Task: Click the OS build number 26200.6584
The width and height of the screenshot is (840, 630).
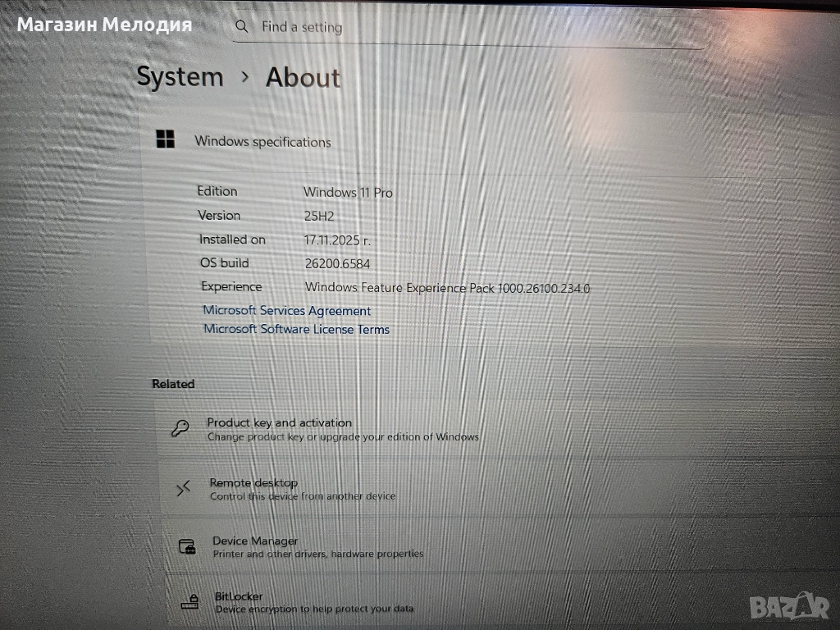Action: (x=337, y=263)
